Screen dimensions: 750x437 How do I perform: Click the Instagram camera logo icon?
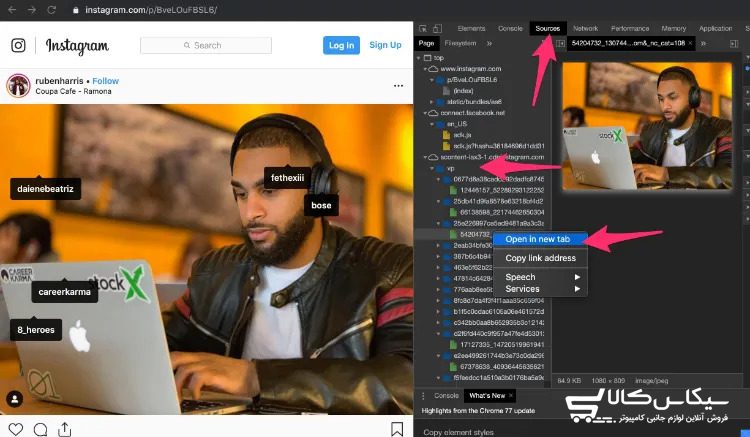(18, 45)
